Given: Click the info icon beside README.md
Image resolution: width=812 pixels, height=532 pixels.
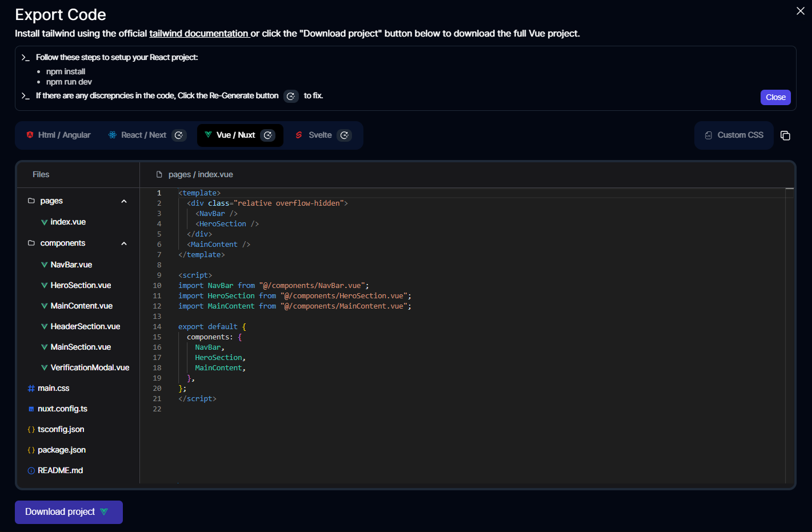Looking at the screenshot, I should 31,470.
